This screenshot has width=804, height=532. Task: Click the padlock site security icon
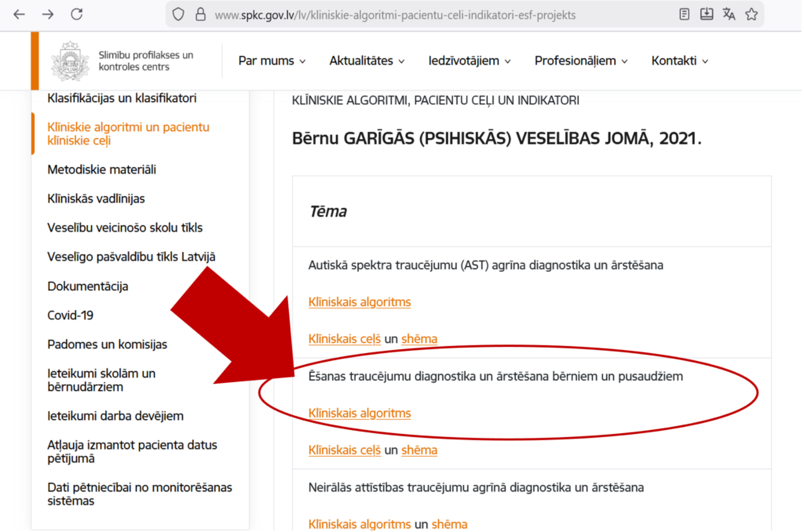[x=199, y=14]
